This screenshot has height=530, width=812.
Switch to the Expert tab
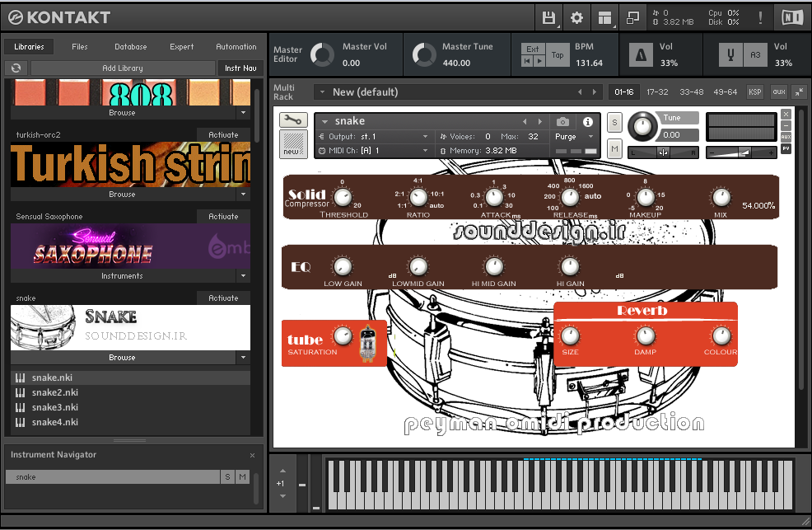pyautogui.click(x=182, y=47)
